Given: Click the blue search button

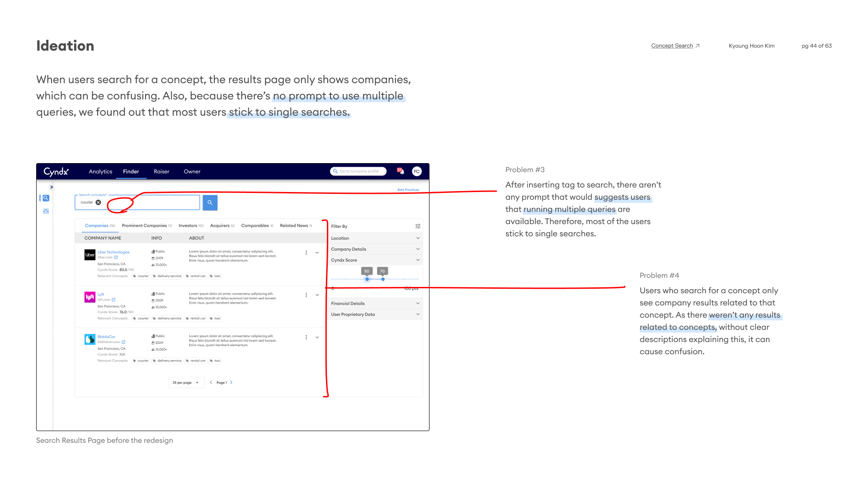Looking at the screenshot, I should [210, 202].
